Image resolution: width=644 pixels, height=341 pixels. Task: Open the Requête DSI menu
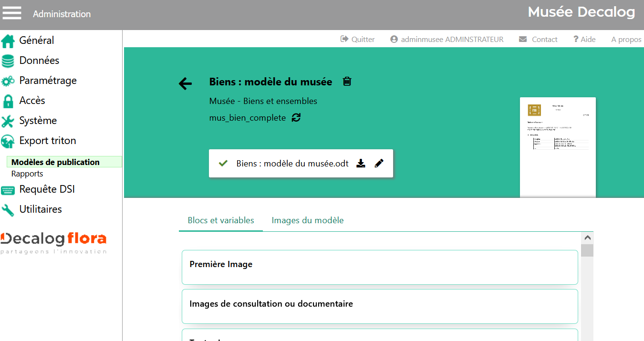[47, 189]
